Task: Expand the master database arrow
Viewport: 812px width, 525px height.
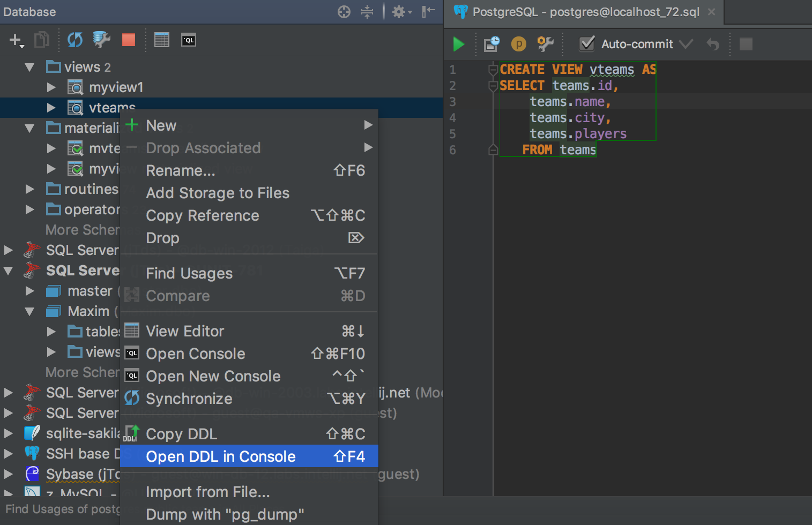Action: tap(29, 291)
